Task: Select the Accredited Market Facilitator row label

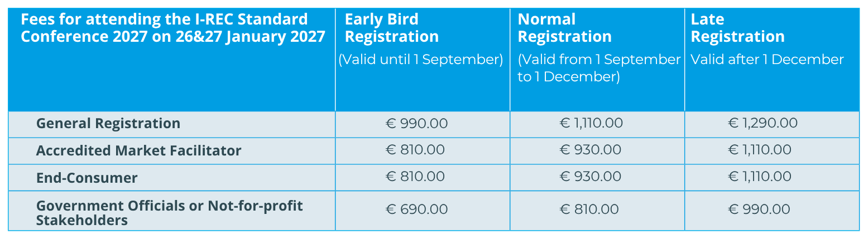Action: pyautogui.click(x=139, y=150)
